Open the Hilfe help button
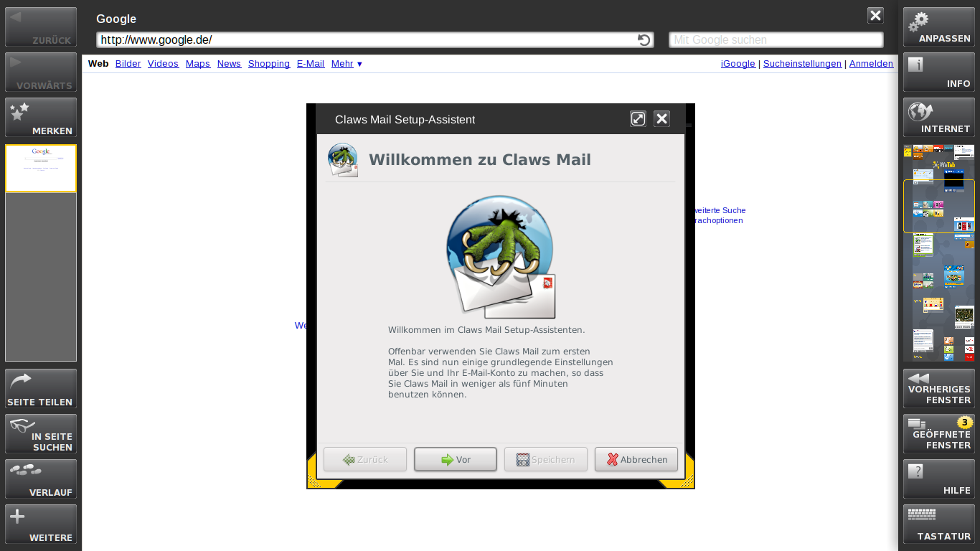Viewport: 980px width, 551px height. point(938,479)
